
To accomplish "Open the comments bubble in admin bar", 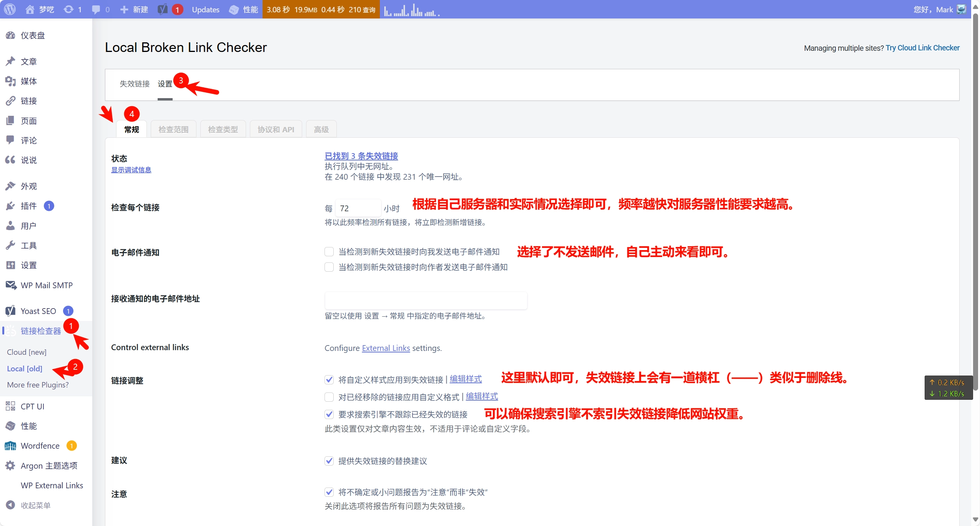I will (x=96, y=10).
